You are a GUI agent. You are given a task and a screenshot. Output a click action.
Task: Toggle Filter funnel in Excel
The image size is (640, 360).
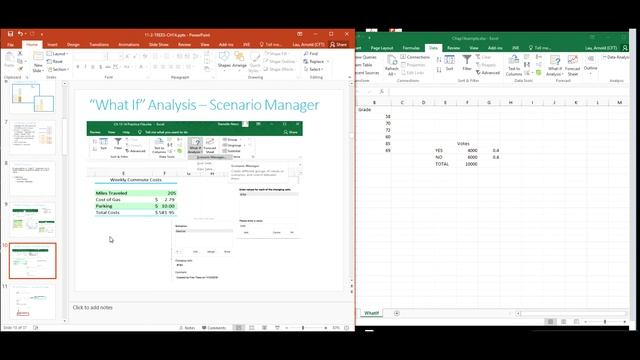point(467,63)
